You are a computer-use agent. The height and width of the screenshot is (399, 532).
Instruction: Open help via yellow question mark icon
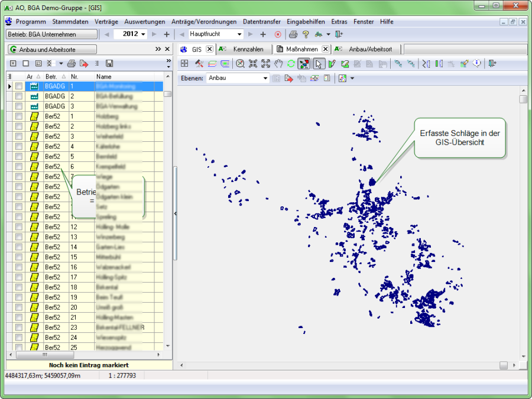coord(306,34)
